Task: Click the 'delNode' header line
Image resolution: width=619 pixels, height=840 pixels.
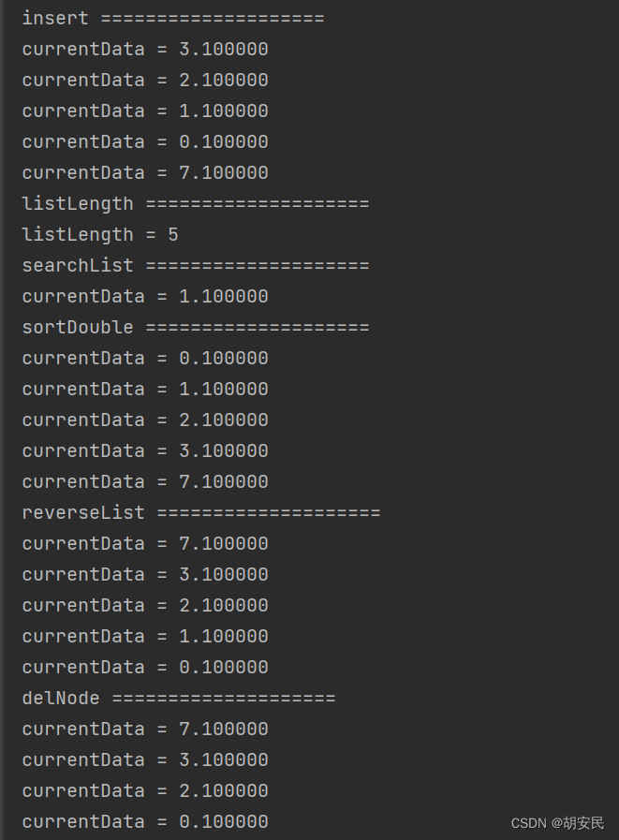Action: (178, 698)
